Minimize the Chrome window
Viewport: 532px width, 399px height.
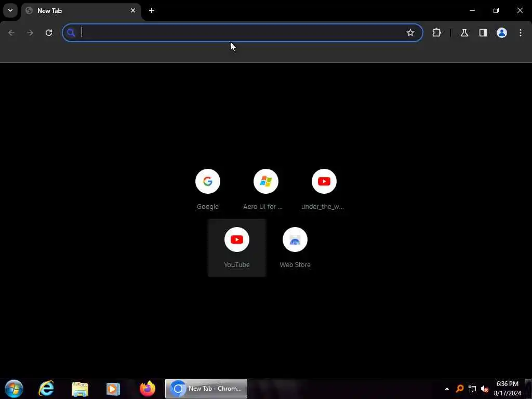point(472,10)
